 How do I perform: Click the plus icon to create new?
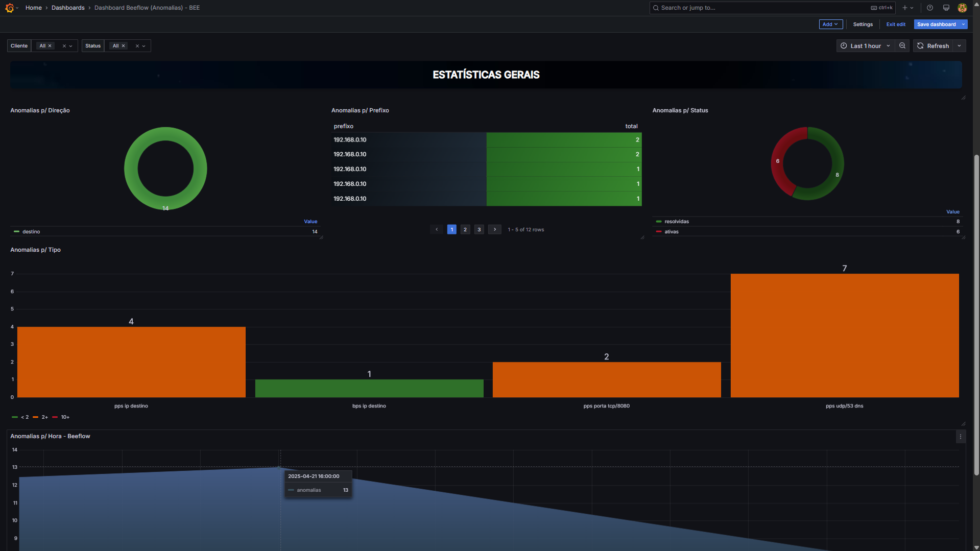905,8
